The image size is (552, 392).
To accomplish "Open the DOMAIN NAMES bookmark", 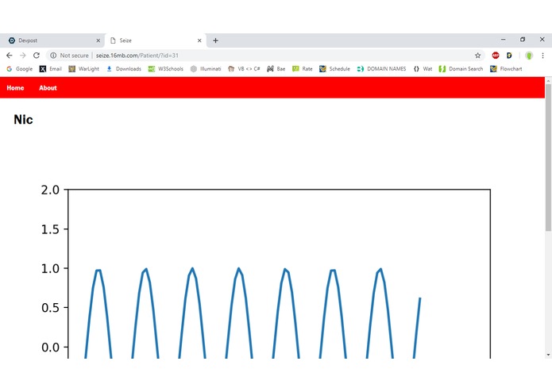I will click(381, 69).
